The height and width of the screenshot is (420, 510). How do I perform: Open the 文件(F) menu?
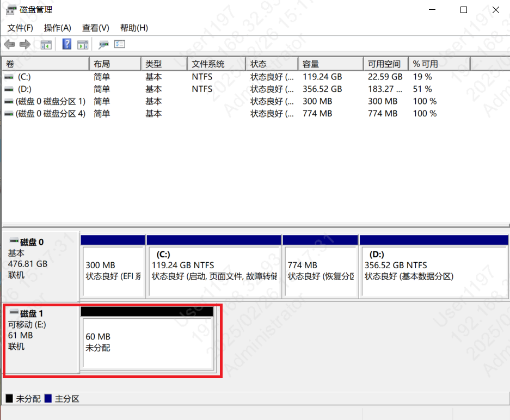(x=20, y=28)
